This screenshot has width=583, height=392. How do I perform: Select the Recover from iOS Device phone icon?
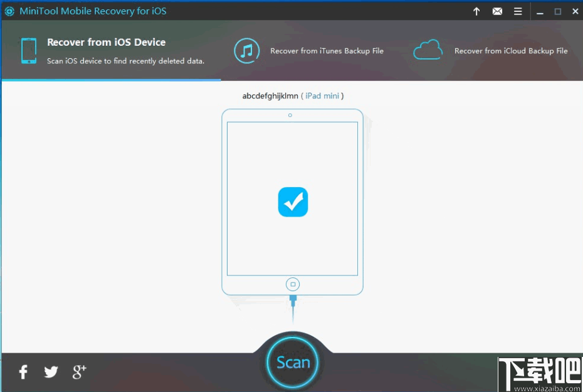click(28, 51)
